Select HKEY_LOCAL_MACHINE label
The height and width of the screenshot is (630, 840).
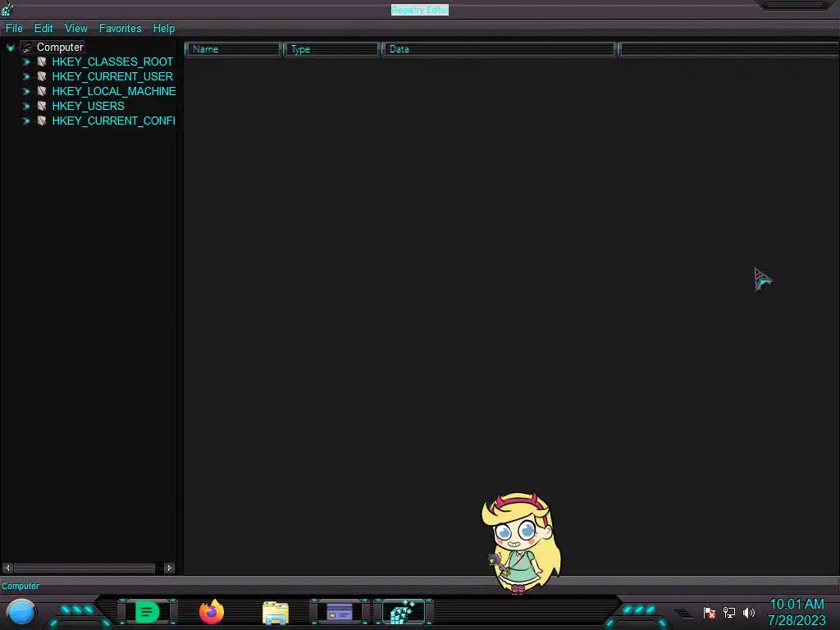coord(114,91)
